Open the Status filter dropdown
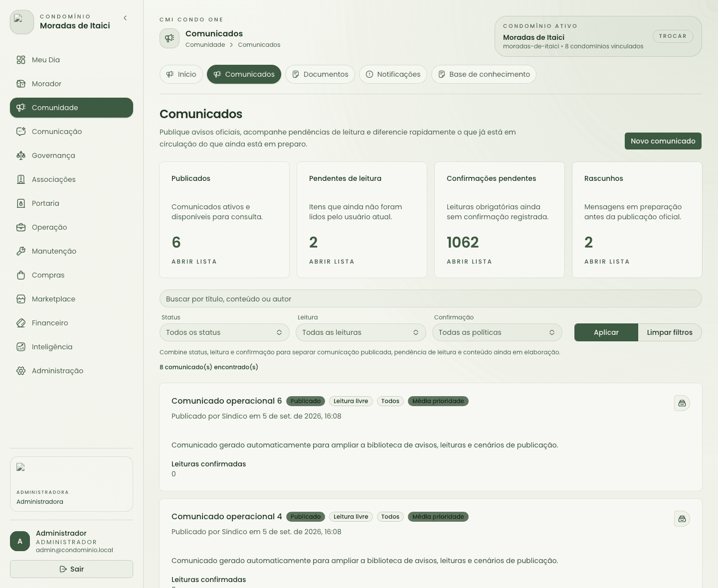The height and width of the screenshot is (588, 718). click(x=224, y=332)
